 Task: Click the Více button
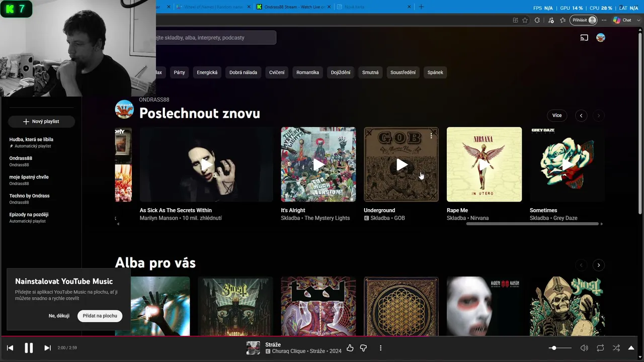[557, 115]
